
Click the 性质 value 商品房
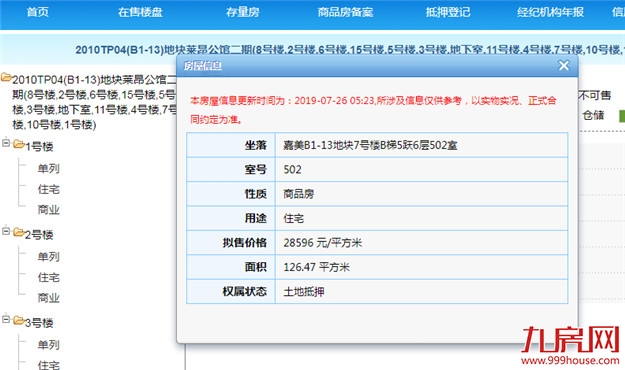click(x=299, y=194)
